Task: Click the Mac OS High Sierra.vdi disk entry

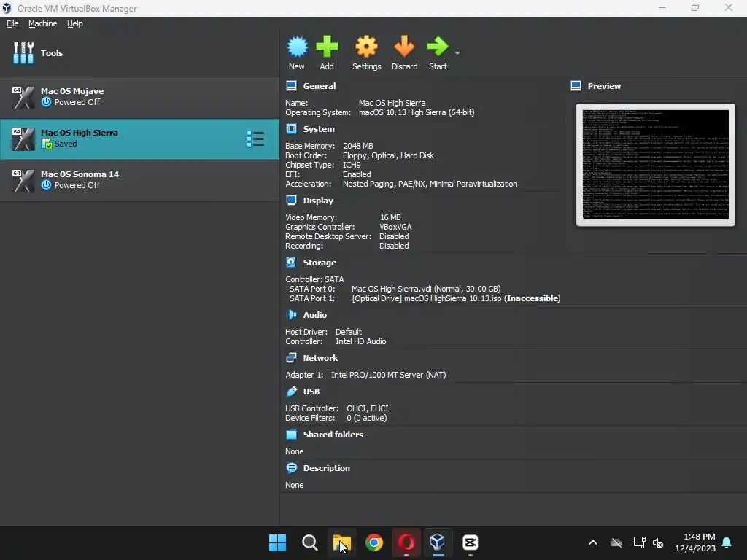Action: pos(426,289)
